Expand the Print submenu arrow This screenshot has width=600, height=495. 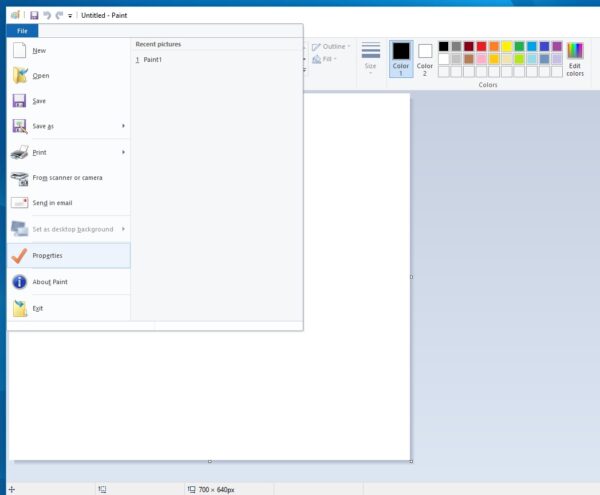(123, 152)
